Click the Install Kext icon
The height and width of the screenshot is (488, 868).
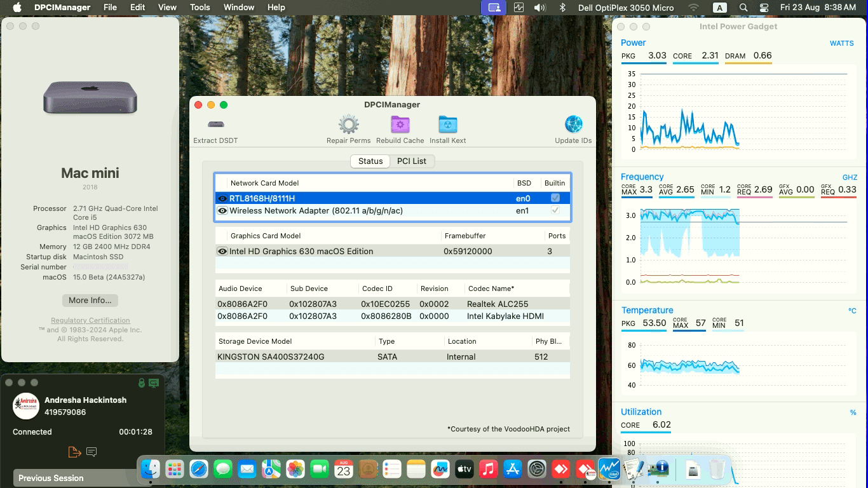(447, 125)
